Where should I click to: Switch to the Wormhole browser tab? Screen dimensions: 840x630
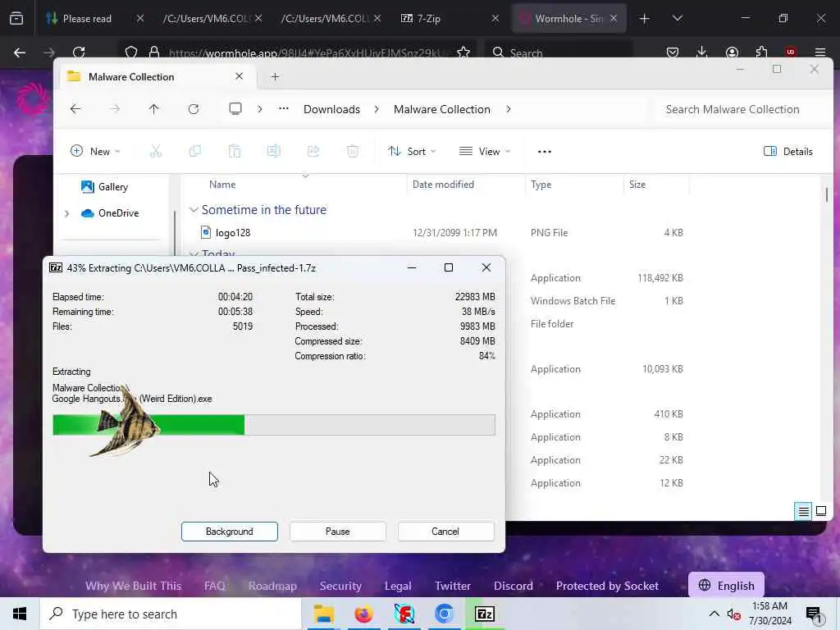click(569, 19)
